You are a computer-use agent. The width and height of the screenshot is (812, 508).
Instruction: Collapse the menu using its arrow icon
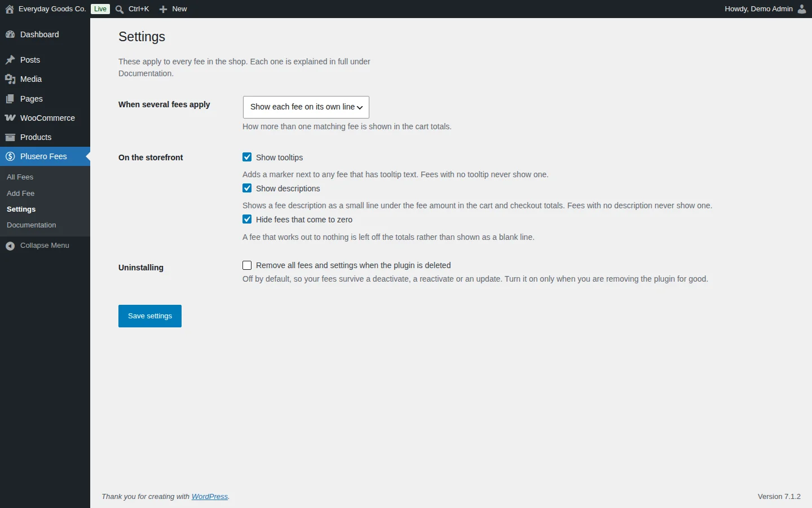tap(10, 246)
